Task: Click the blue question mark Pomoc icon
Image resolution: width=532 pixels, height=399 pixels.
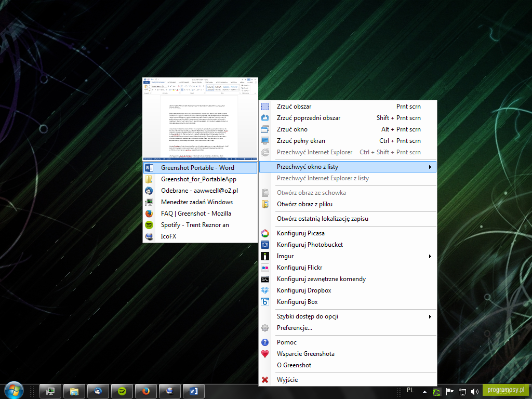Action: (265, 342)
